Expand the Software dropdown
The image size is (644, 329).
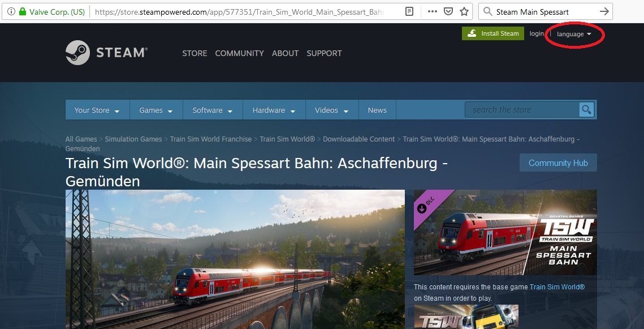213,110
